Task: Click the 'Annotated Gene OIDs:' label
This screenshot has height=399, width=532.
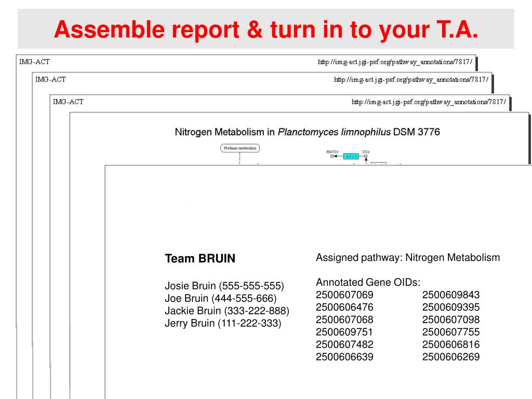Action: (368, 283)
